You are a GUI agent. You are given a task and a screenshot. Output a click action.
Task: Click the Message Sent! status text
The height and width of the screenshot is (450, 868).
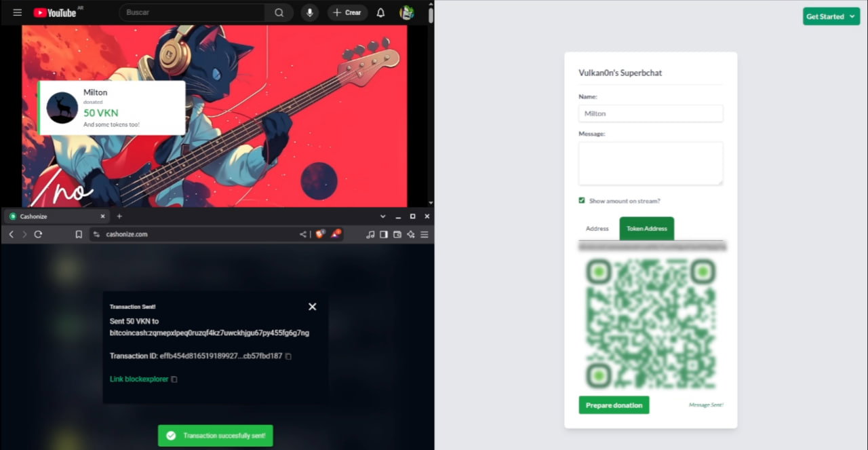pyautogui.click(x=706, y=405)
